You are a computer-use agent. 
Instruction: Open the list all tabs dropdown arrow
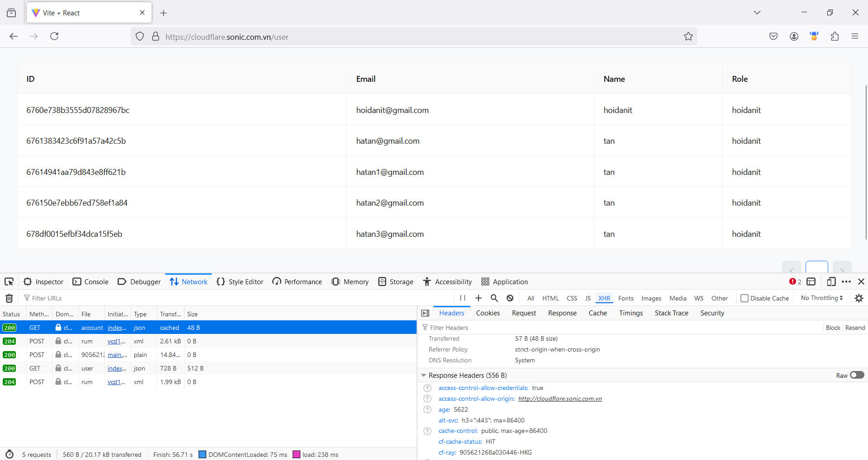click(757, 13)
